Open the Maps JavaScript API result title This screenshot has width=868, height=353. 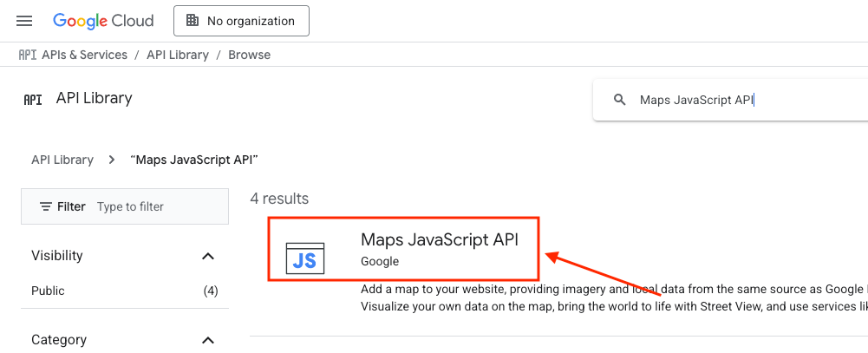click(x=439, y=240)
